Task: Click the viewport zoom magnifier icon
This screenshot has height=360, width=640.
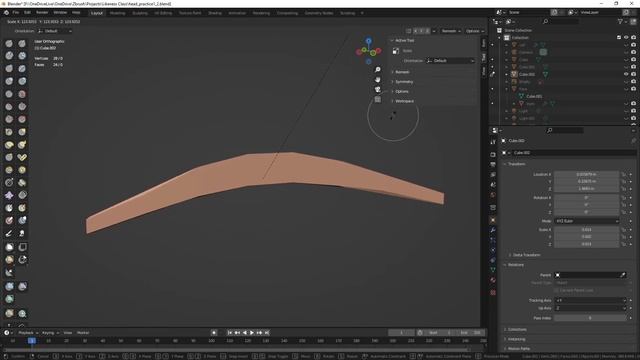Action: pyautogui.click(x=378, y=70)
